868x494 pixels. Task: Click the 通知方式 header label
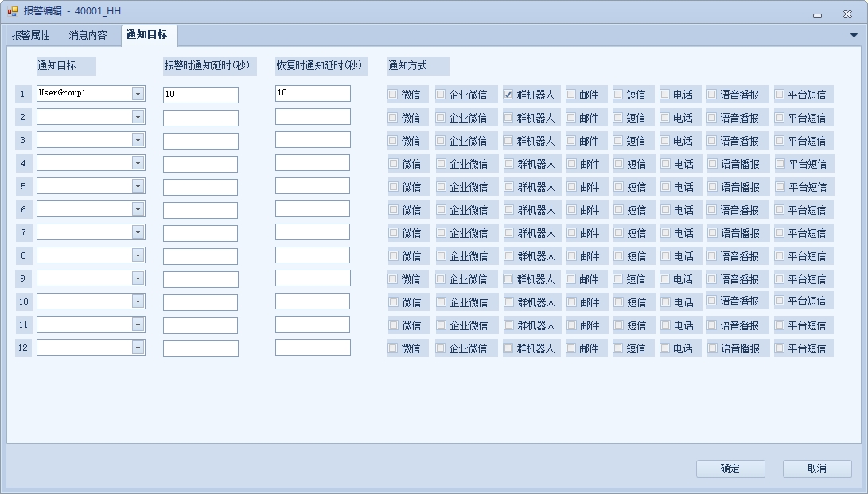click(x=418, y=66)
